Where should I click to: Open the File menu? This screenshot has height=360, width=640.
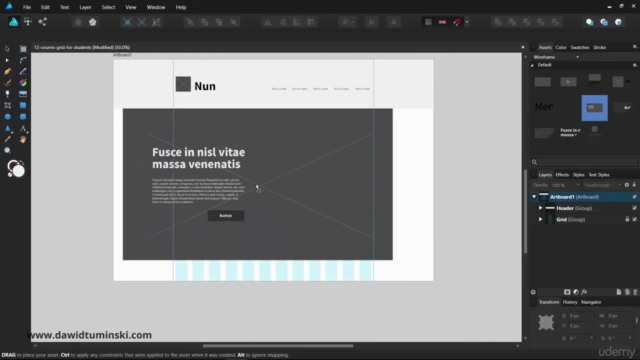coord(27,7)
